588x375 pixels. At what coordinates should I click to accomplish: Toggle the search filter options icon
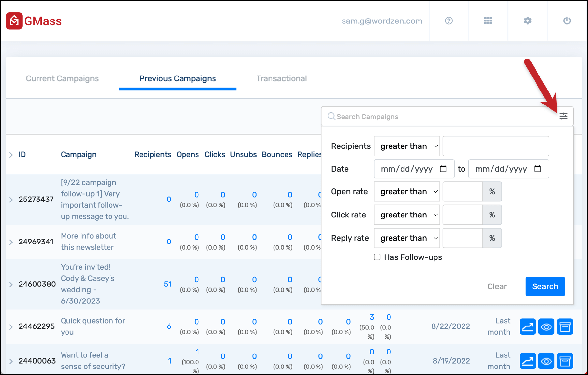pyautogui.click(x=564, y=116)
